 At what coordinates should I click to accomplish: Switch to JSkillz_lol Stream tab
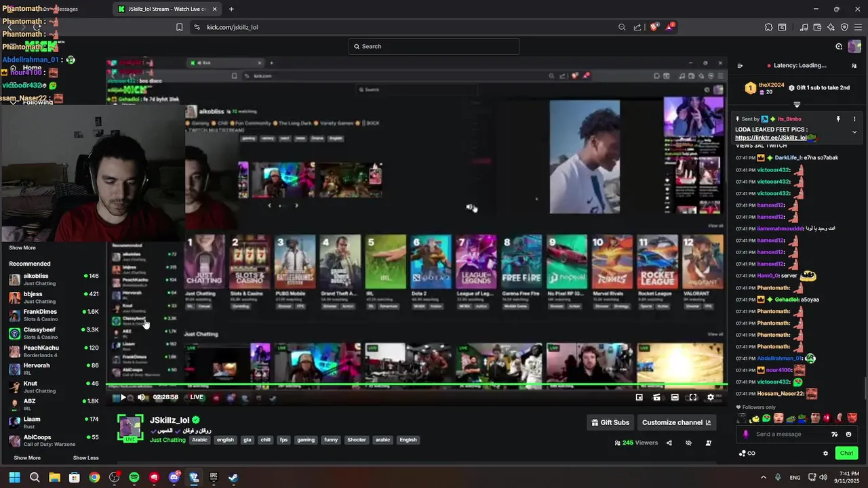(x=168, y=9)
